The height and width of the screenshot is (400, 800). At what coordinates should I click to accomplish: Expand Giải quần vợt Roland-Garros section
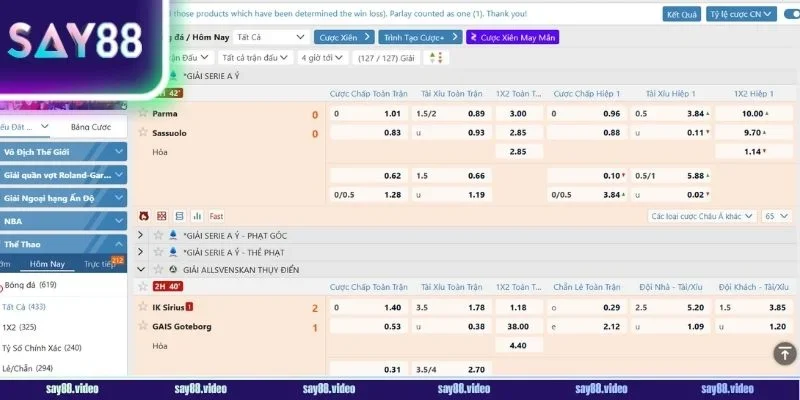click(x=63, y=175)
